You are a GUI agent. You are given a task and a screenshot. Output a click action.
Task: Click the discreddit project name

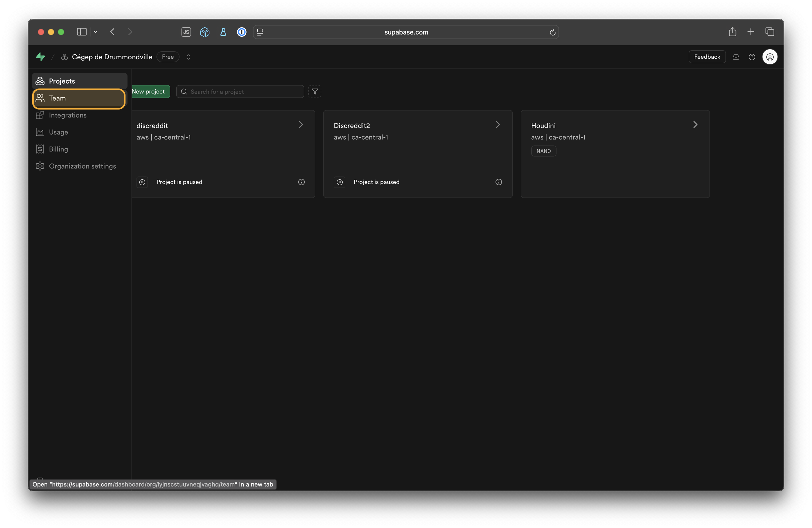coord(152,125)
